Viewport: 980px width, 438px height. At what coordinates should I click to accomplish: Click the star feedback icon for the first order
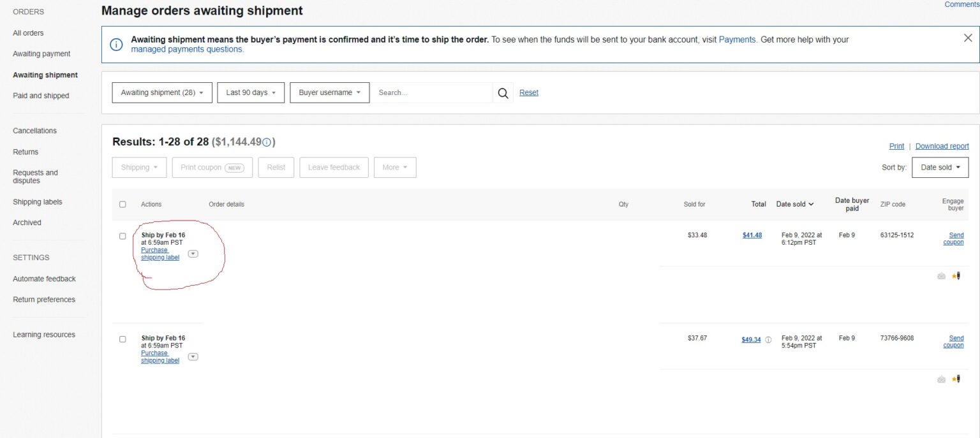click(x=955, y=276)
